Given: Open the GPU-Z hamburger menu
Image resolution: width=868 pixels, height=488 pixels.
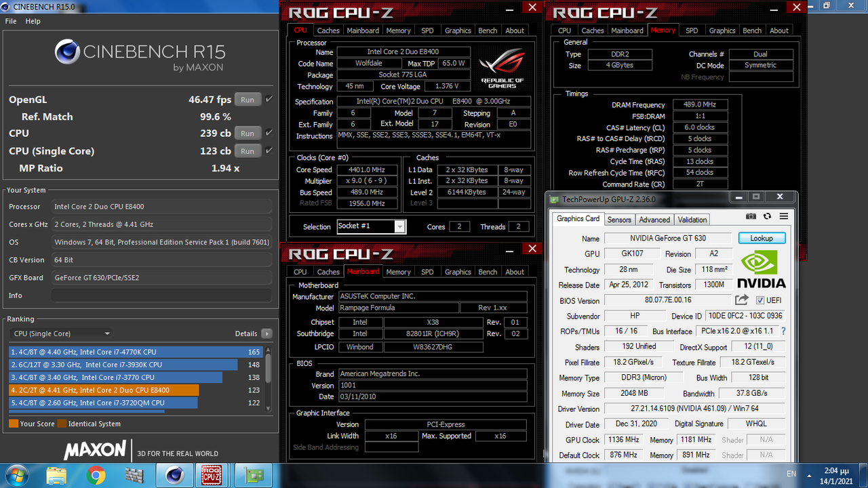Looking at the screenshot, I should pos(784,216).
